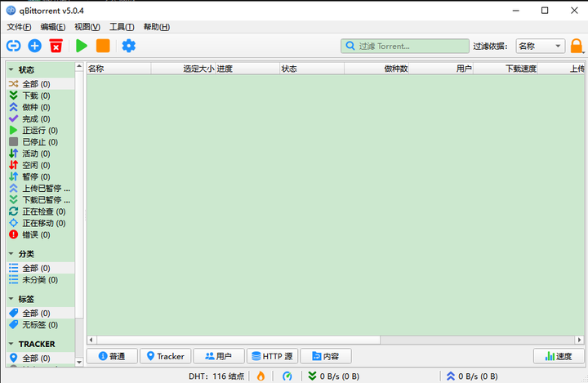This screenshot has width=588, height=383.
Task: Select 全部 (0) under TRACKER
Action: [40, 358]
